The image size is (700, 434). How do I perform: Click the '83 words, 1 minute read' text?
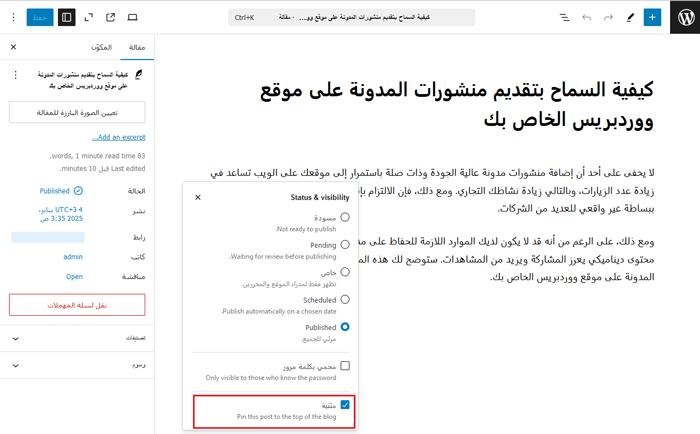tap(97, 156)
